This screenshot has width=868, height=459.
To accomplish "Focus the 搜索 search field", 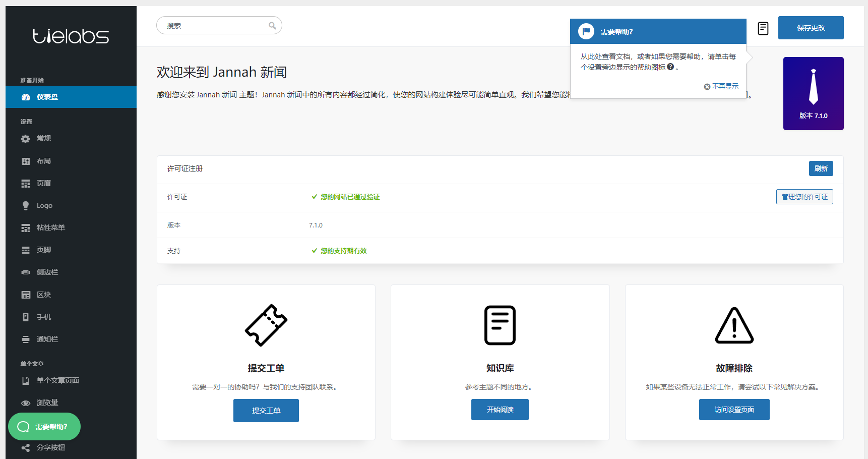I will [x=219, y=25].
